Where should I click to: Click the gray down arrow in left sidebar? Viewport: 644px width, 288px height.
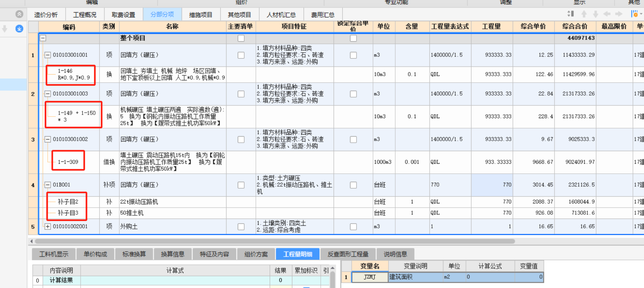pos(5,29)
